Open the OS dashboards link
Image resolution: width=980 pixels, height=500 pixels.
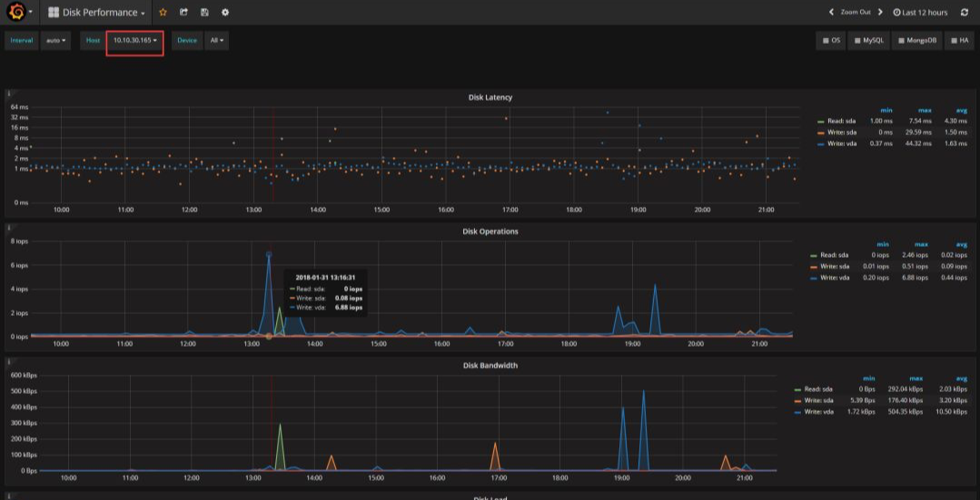click(831, 41)
